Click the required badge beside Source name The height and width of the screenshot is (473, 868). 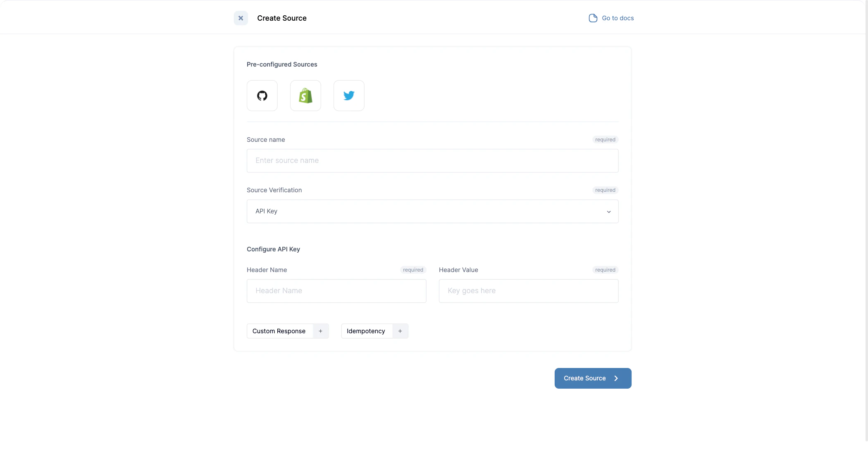605,139
